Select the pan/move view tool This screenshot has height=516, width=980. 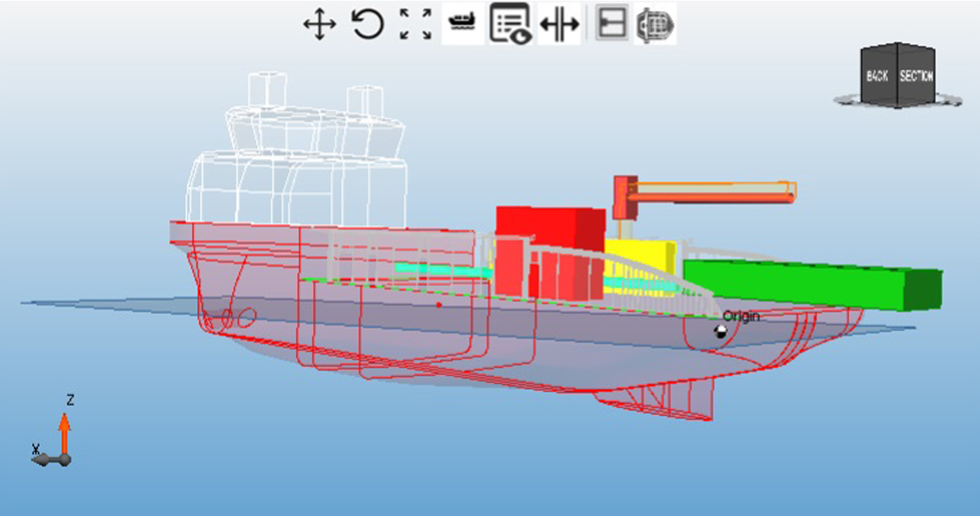pos(320,24)
